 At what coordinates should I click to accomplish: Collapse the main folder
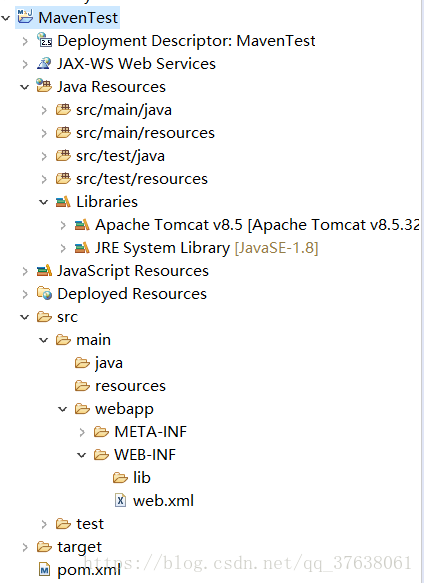click(44, 340)
